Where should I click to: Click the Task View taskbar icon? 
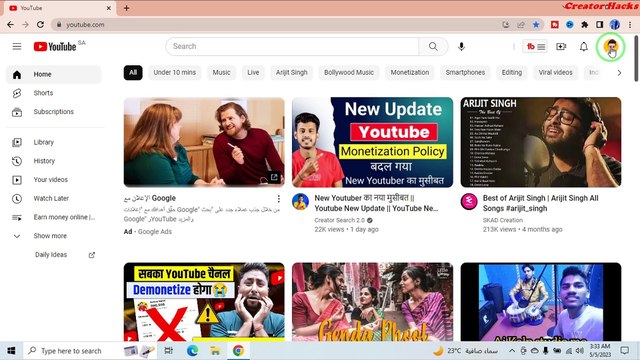click(168, 351)
